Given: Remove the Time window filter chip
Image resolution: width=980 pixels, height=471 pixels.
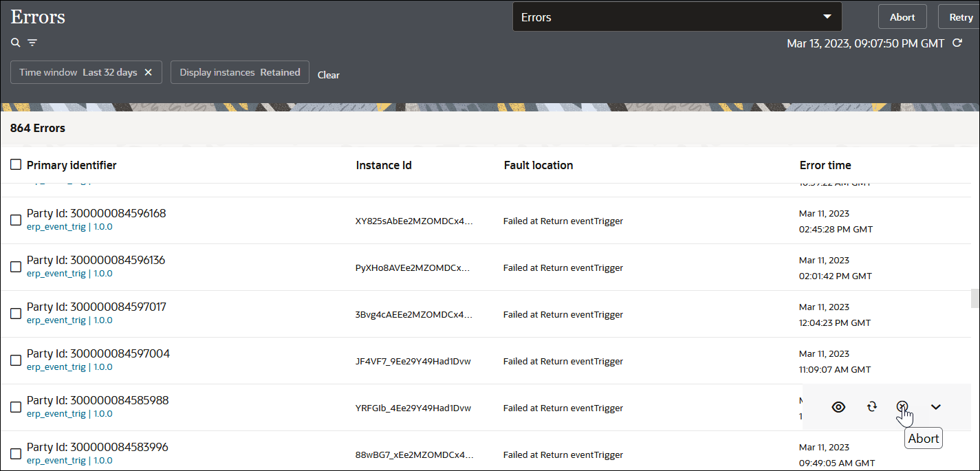Looking at the screenshot, I should pyautogui.click(x=148, y=72).
